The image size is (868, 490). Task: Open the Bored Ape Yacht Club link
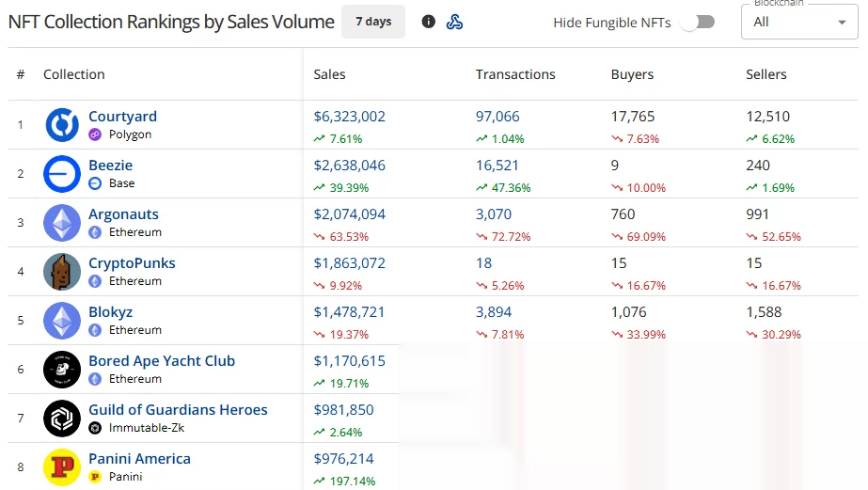tap(162, 361)
